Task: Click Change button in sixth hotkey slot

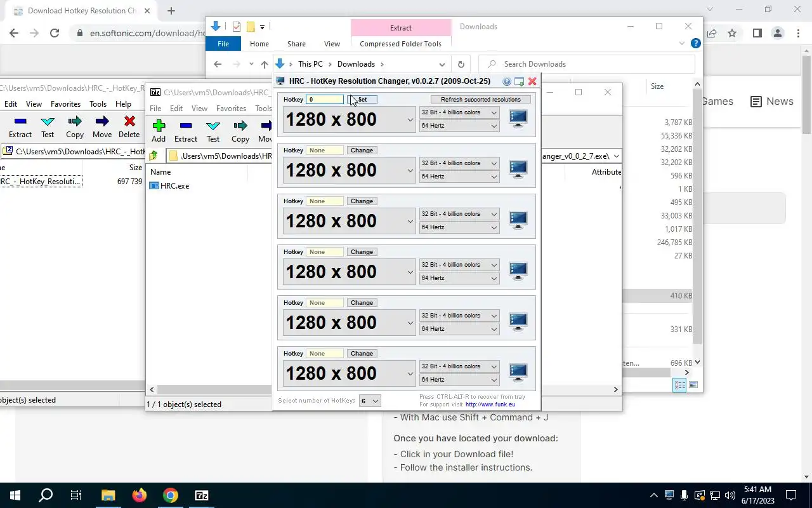Action: point(362,354)
